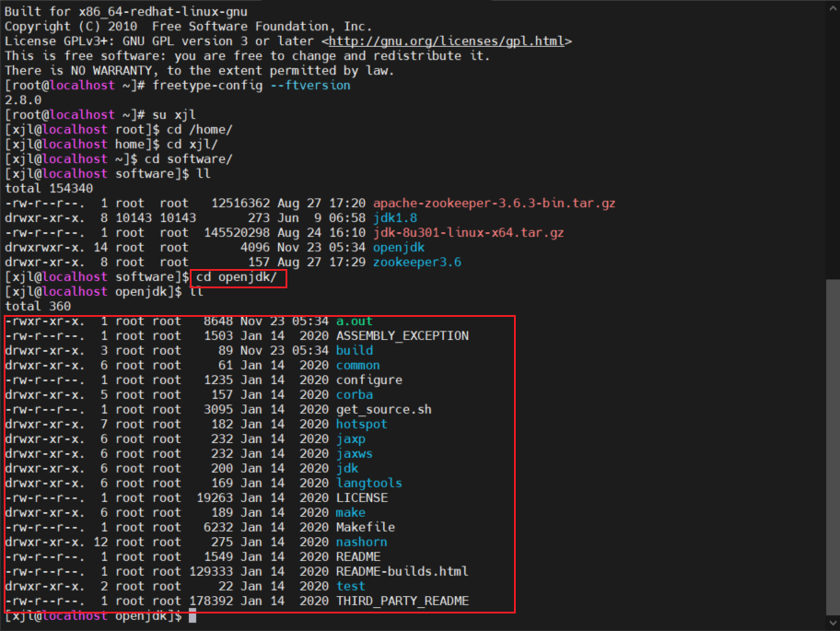Click the vertical scrollbar thumb
The width and height of the screenshot is (840, 631).
[833, 447]
